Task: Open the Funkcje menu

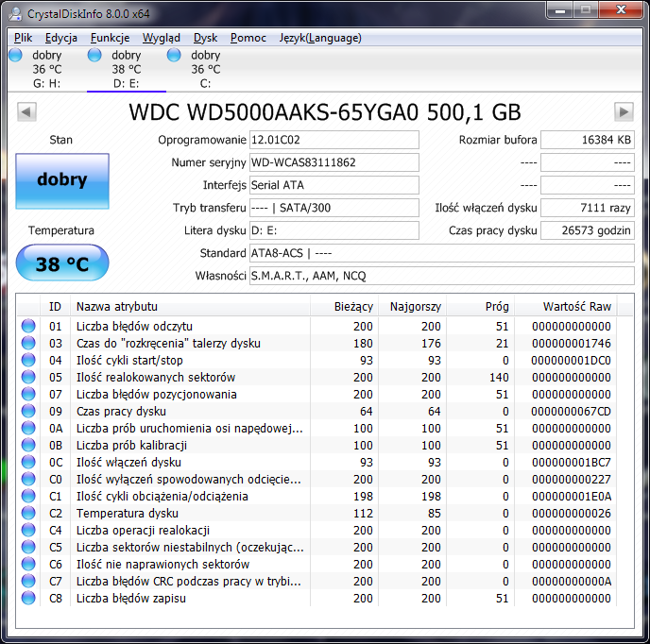Action: point(110,38)
